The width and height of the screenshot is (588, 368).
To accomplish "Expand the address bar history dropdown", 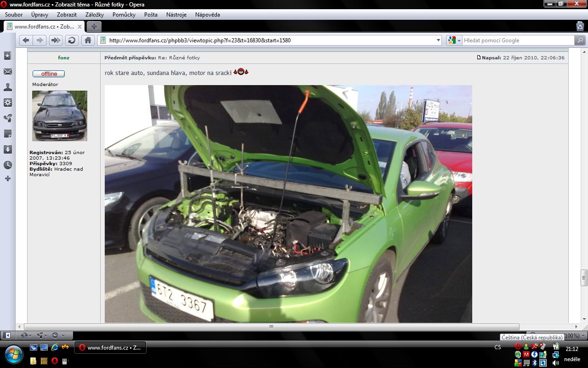I will tap(438, 40).
